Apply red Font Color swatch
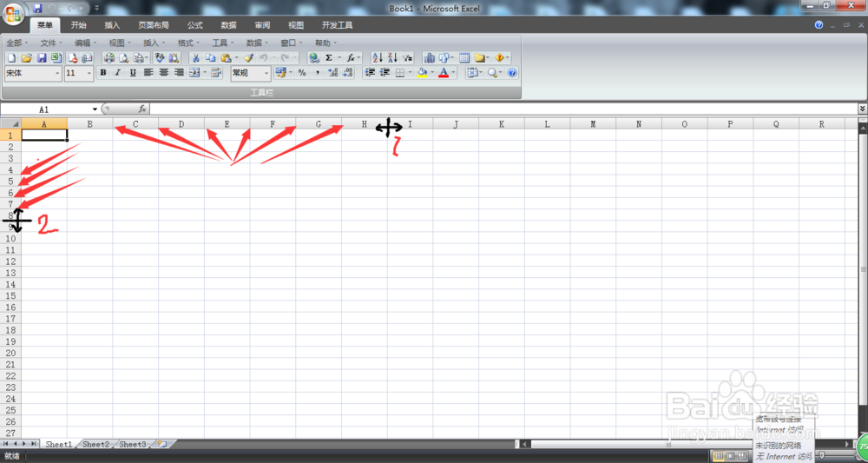 click(444, 73)
